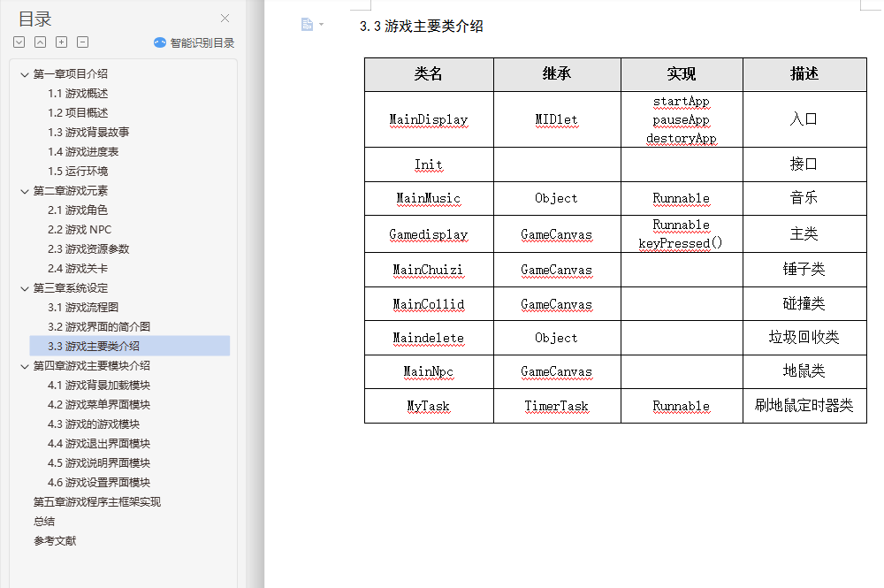Viewport: 884px width, 588px height.
Task: Collapse the 第一章项目介绍 tree node
Action: (24, 74)
